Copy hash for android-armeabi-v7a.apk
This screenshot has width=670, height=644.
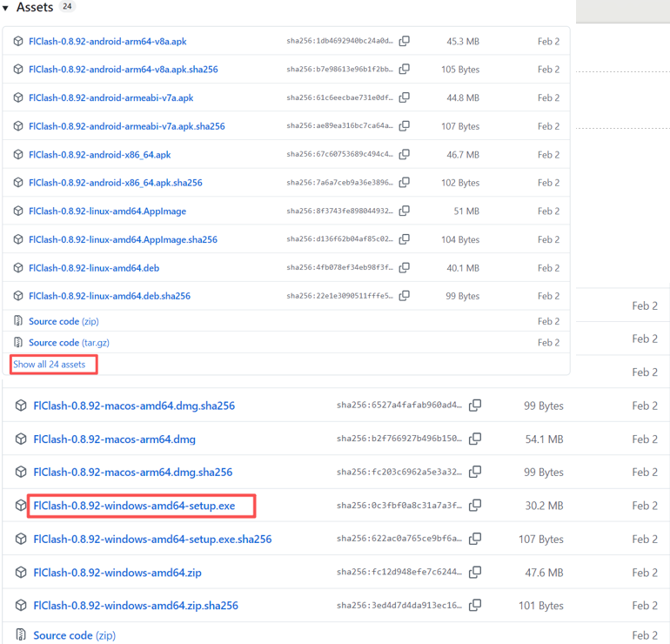tap(405, 97)
